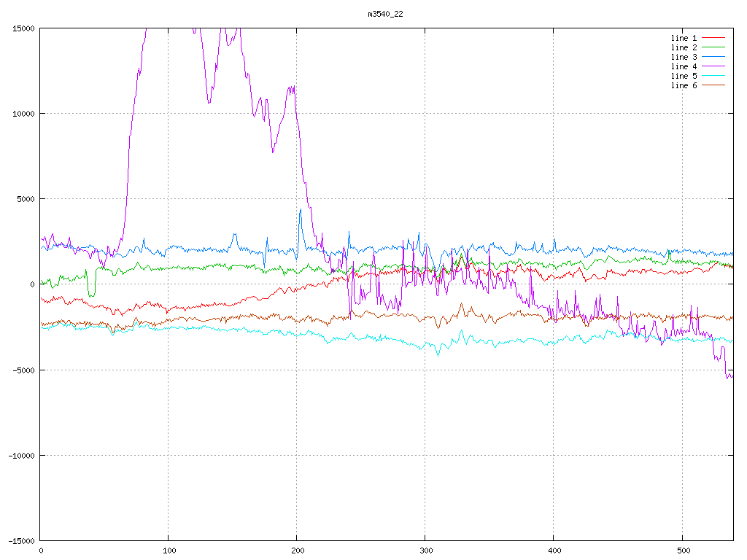Select the 'line 6' legend label
Image resolution: width=747 pixels, height=560 pixels.
(x=684, y=86)
